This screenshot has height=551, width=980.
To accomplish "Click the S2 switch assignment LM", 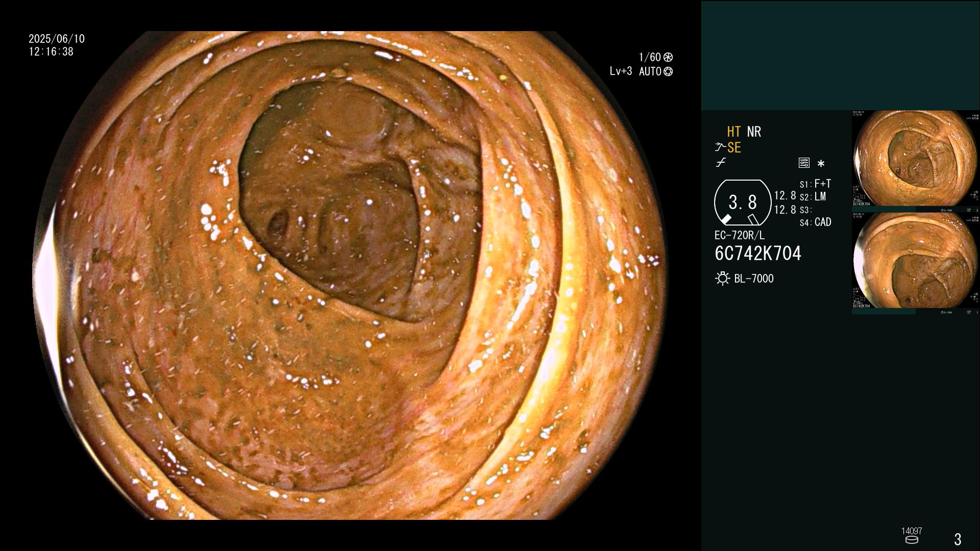I will 813,197.
